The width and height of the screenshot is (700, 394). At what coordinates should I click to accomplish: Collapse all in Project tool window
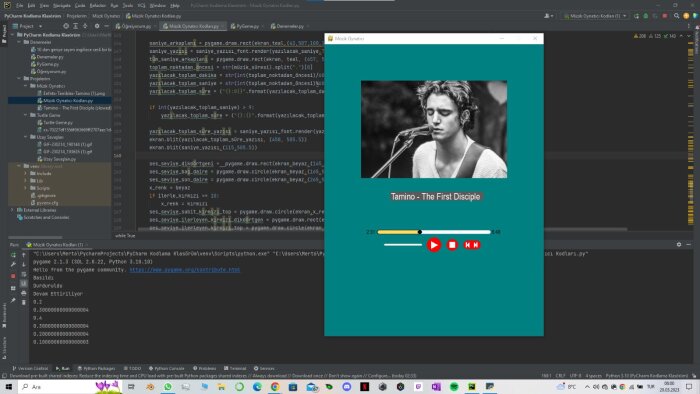85,26
